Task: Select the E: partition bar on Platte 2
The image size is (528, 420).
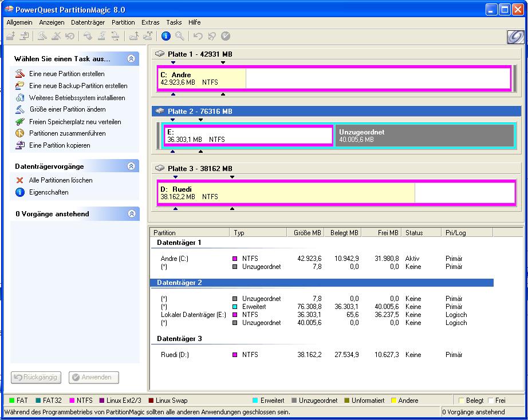Action: coord(248,136)
